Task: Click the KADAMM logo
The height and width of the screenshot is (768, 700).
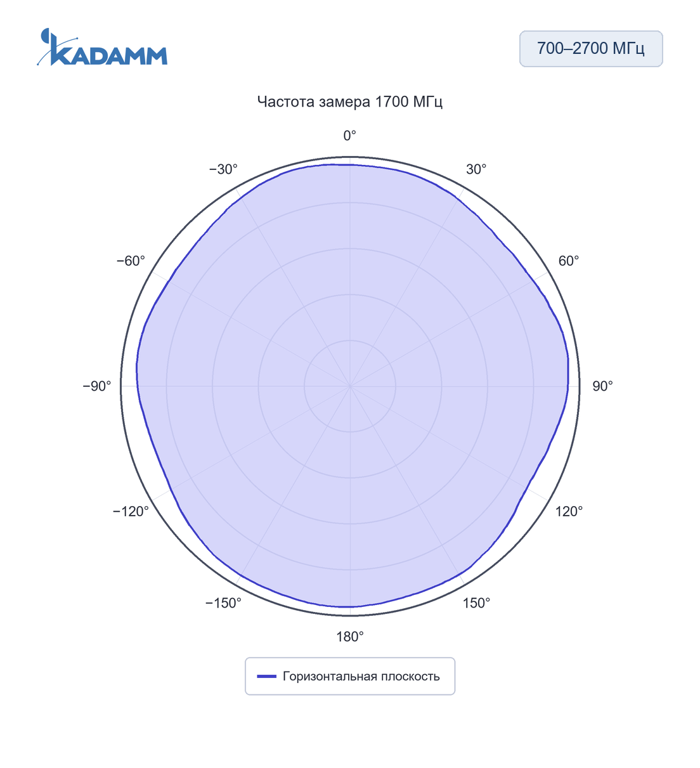Action: tap(102, 47)
